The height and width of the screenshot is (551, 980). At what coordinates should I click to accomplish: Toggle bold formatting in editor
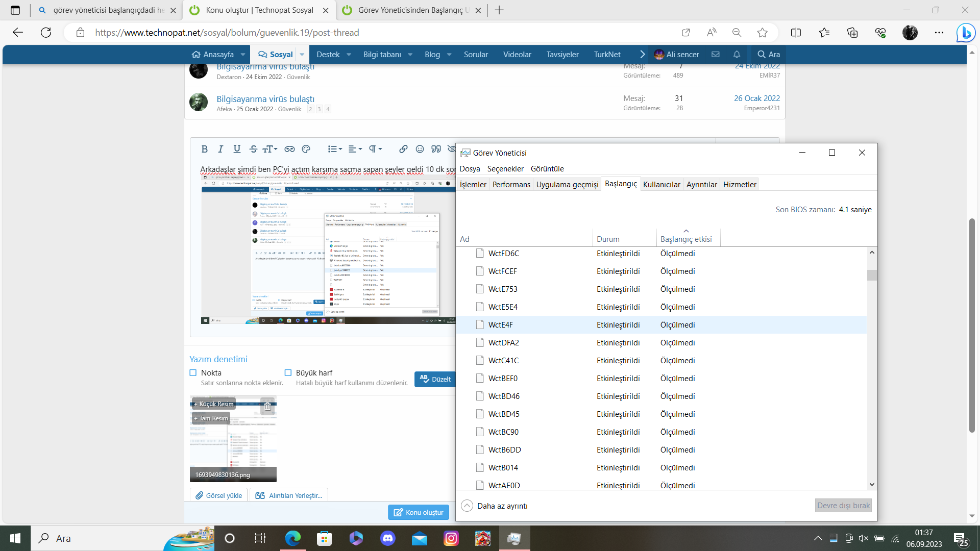tap(204, 149)
